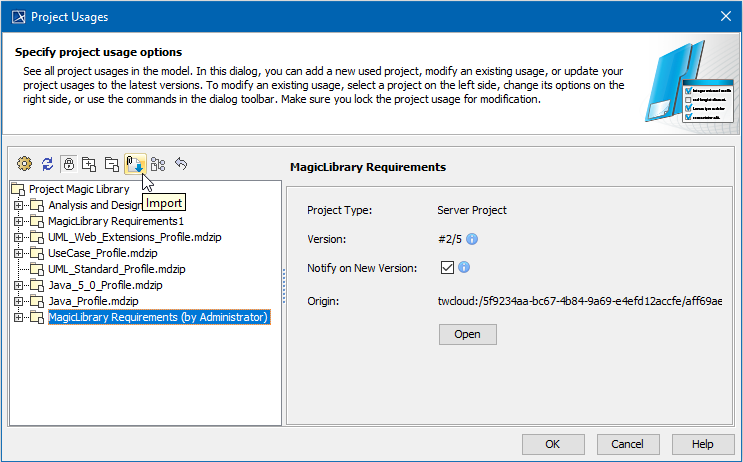Image resolution: width=743 pixels, height=462 pixels.
Task: Click info icon next to Version
Action: pyautogui.click(x=472, y=239)
